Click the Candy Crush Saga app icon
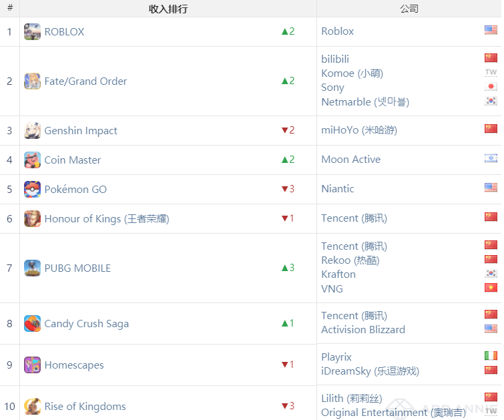Image resolution: width=504 pixels, height=420 pixels. pyautogui.click(x=32, y=324)
